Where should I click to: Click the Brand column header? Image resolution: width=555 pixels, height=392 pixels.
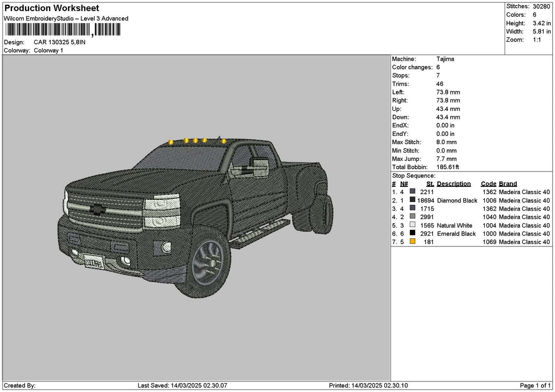(x=508, y=184)
